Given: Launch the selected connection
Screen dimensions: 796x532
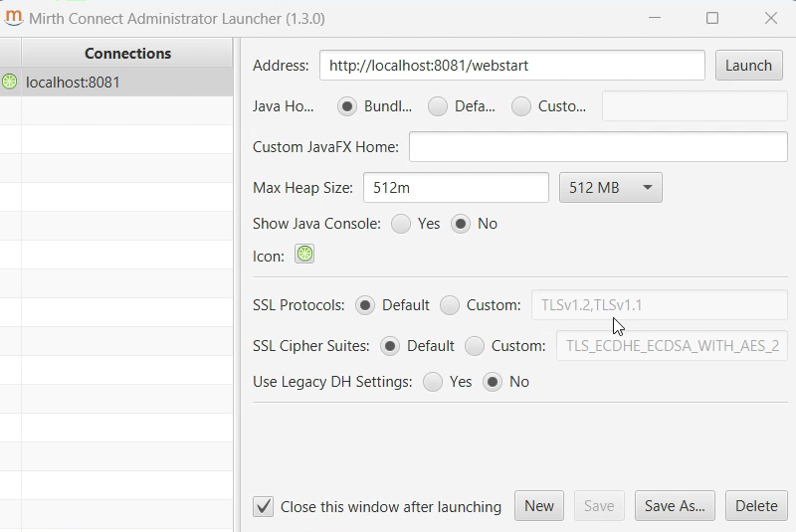Looking at the screenshot, I should click(x=749, y=66).
